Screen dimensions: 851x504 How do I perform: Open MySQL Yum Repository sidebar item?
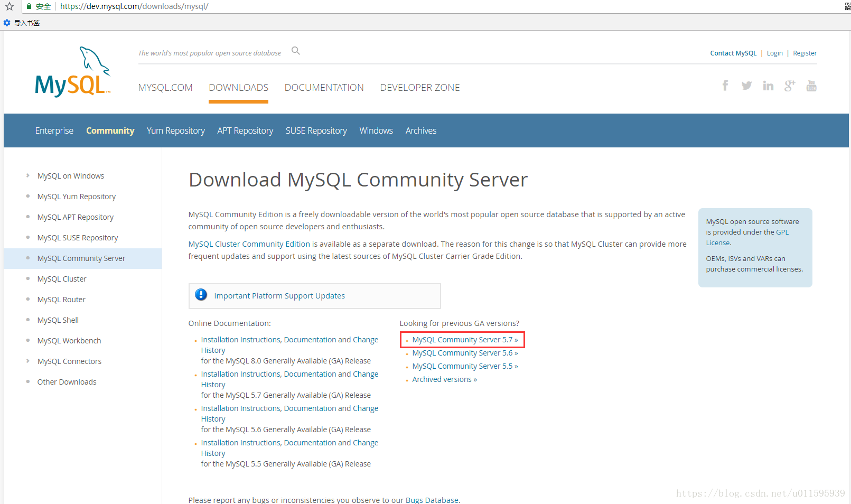[x=77, y=197]
